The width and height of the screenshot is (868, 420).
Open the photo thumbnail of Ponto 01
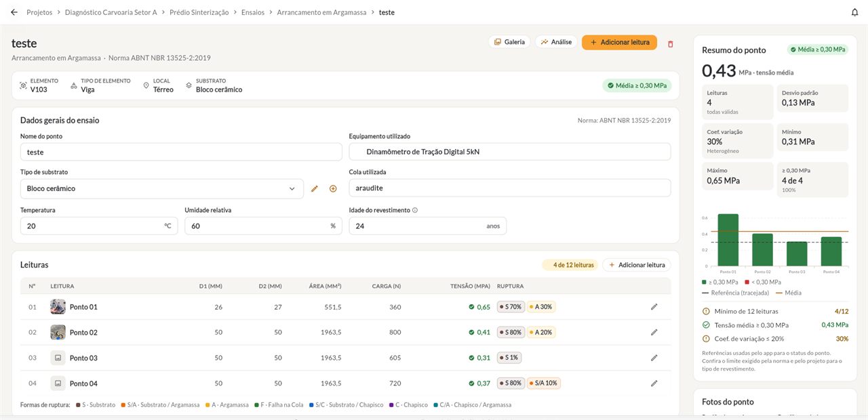58,307
